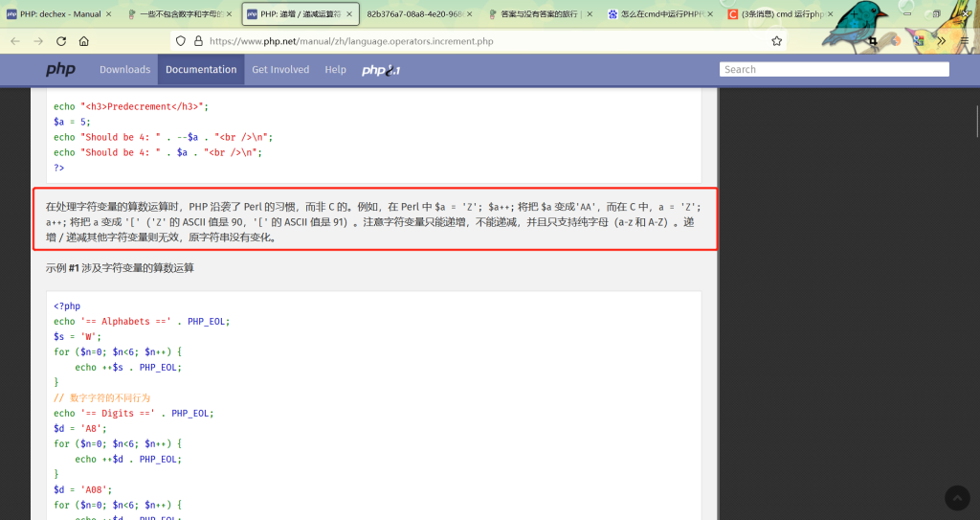Close the cmd 运行php tab

(x=828, y=14)
